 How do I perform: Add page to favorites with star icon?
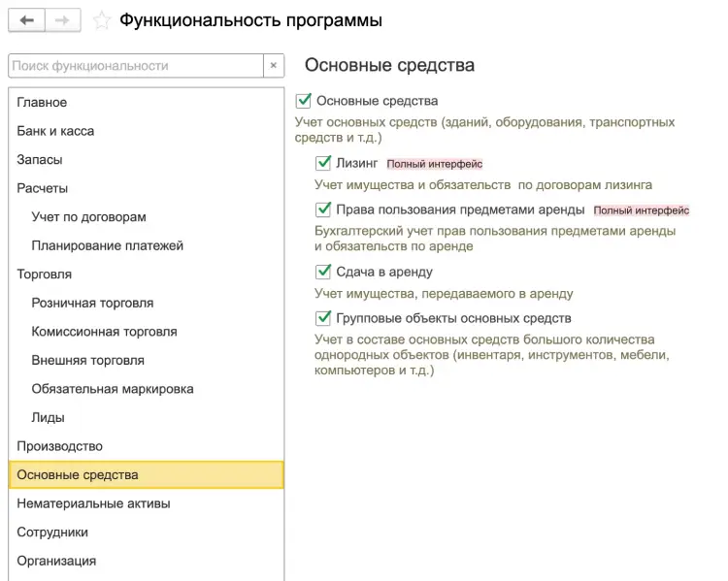click(x=100, y=20)
